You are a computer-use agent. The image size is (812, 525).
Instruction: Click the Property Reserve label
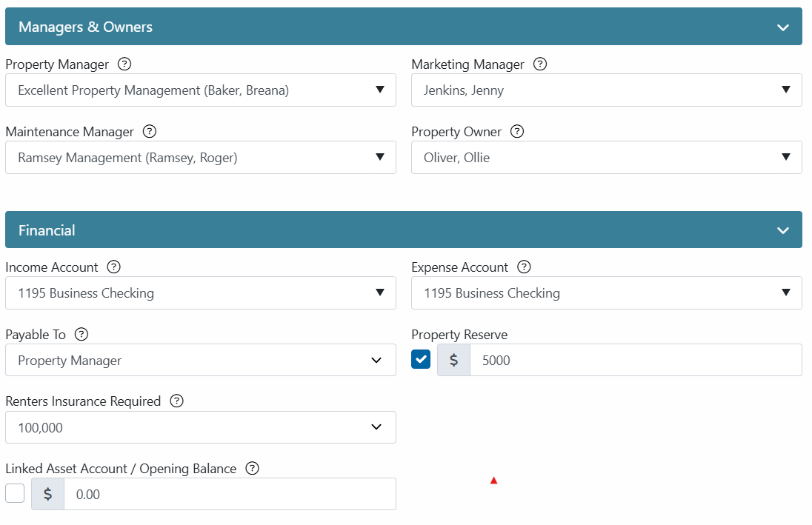point(459,335)
